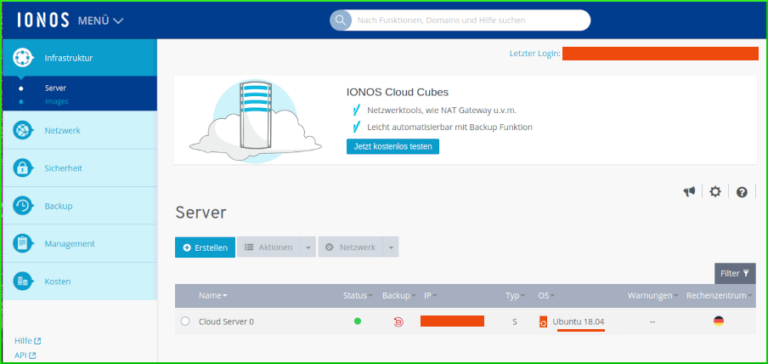Expand the MENÜ dropdown

click(100, 21)
